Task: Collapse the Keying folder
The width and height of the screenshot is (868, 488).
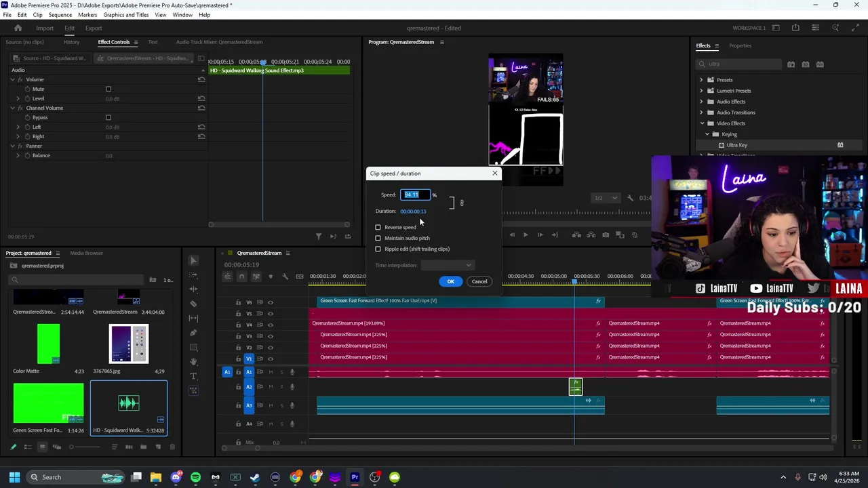Action: pos(707,134)
